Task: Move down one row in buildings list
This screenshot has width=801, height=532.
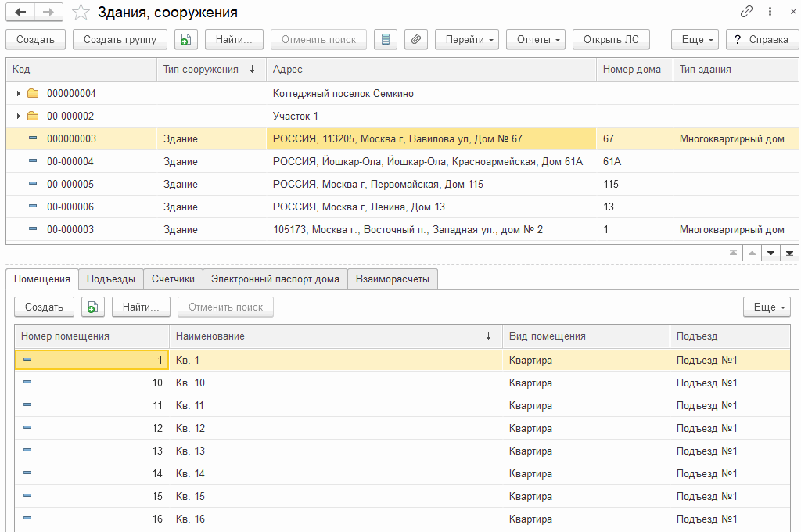Action: click(x=770, y=253)
